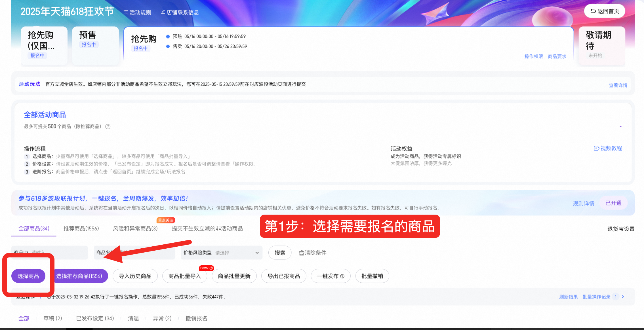Click 选择推荐商品(1556) button
This screenshot has height=330, width=644.
(x=79, y=276)
